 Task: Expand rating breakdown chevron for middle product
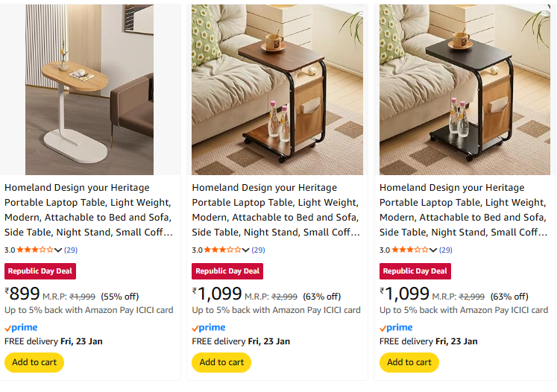point(245,250)
